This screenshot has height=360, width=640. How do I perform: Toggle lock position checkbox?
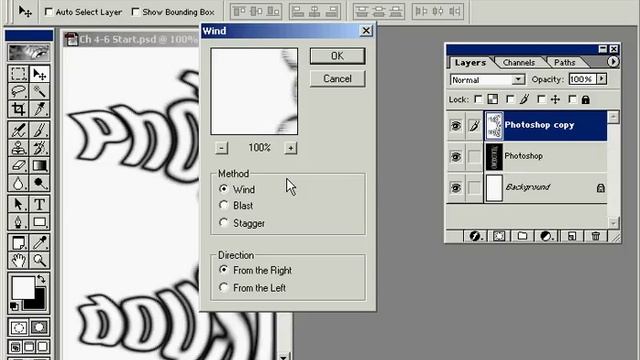tap(541, 99)
